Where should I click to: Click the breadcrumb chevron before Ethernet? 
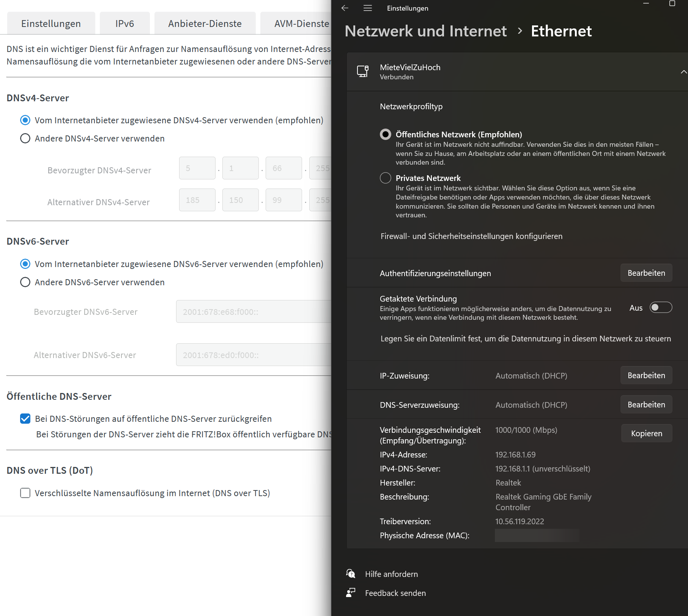520,31
